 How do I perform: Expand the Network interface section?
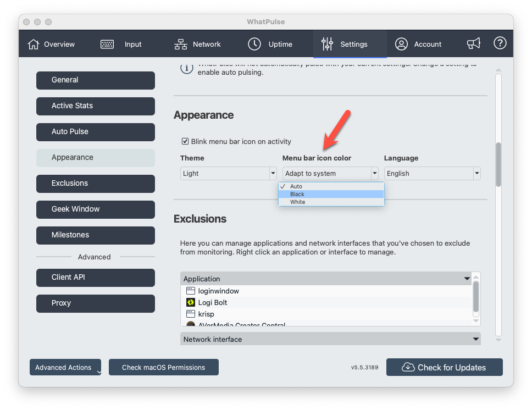(476, 339)
